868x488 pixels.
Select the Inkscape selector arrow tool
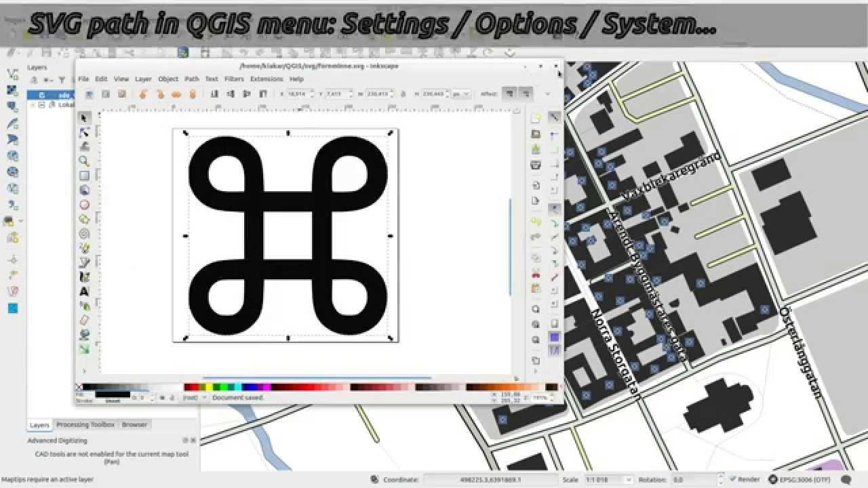coord(84,118)
